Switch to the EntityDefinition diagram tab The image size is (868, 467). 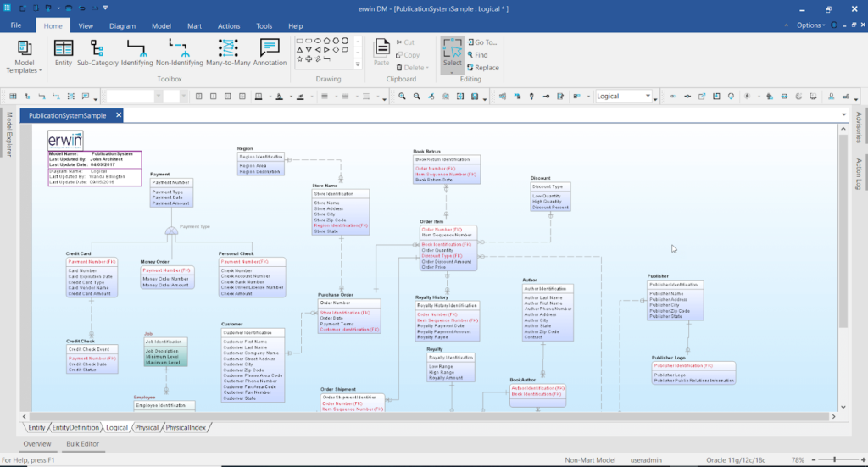(75, 428)
